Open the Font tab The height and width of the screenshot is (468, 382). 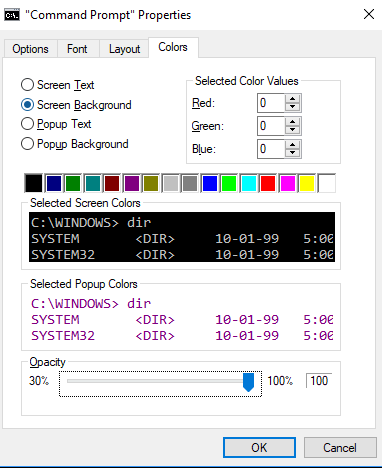pyautogui.click(x=77, y=49)
